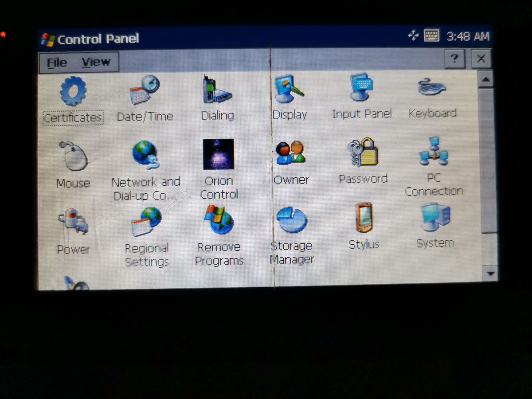Open the Display monitor icon
This screenshot has height=399, width=532.
click(x=289, y=90)
